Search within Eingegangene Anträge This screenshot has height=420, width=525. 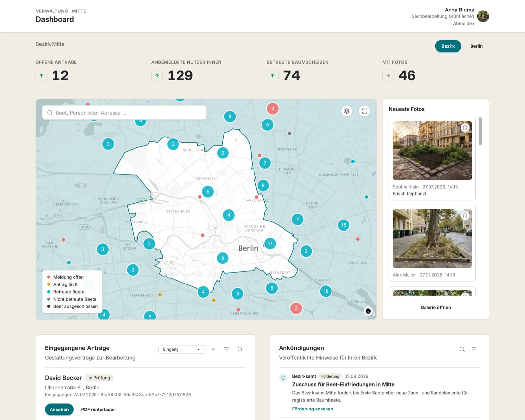pyautogui.click(x=240, y=349)
